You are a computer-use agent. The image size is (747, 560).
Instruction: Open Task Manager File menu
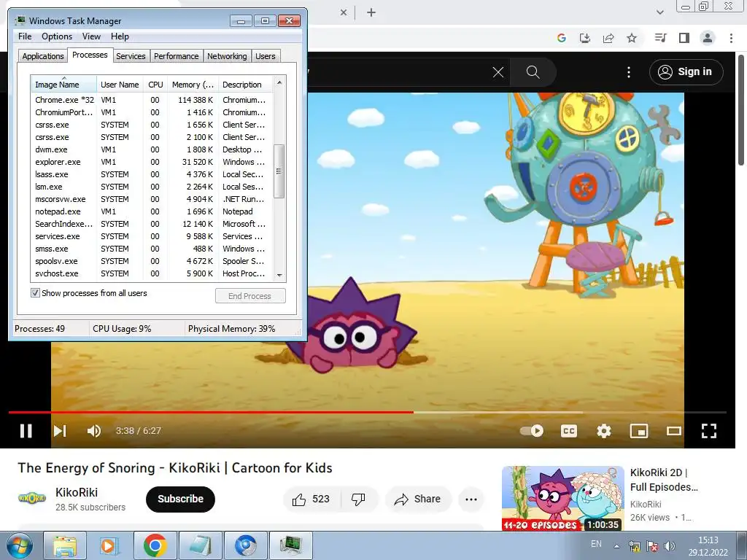pyautogui.click(x=25, y=36)
